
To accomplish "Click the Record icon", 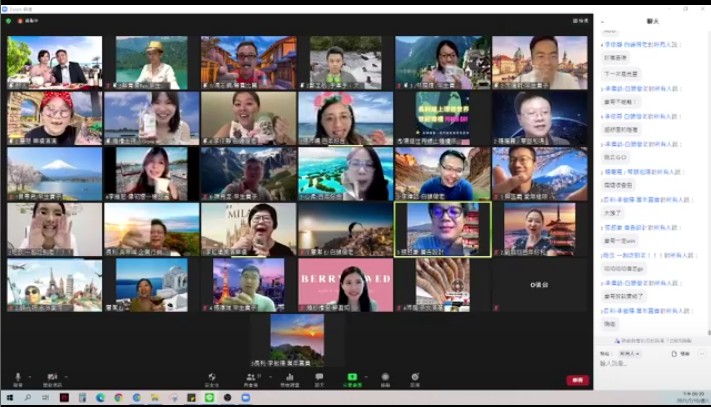I will (x=385, y=380).
